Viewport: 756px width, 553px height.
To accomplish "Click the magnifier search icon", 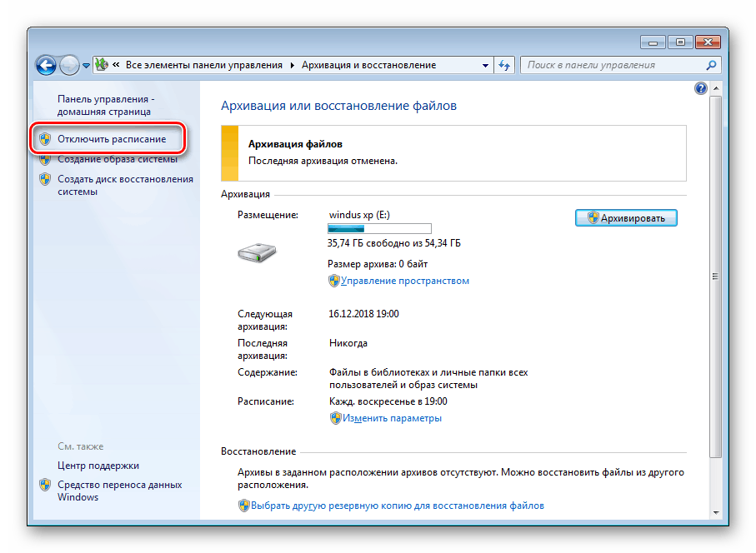I will 711,65.
